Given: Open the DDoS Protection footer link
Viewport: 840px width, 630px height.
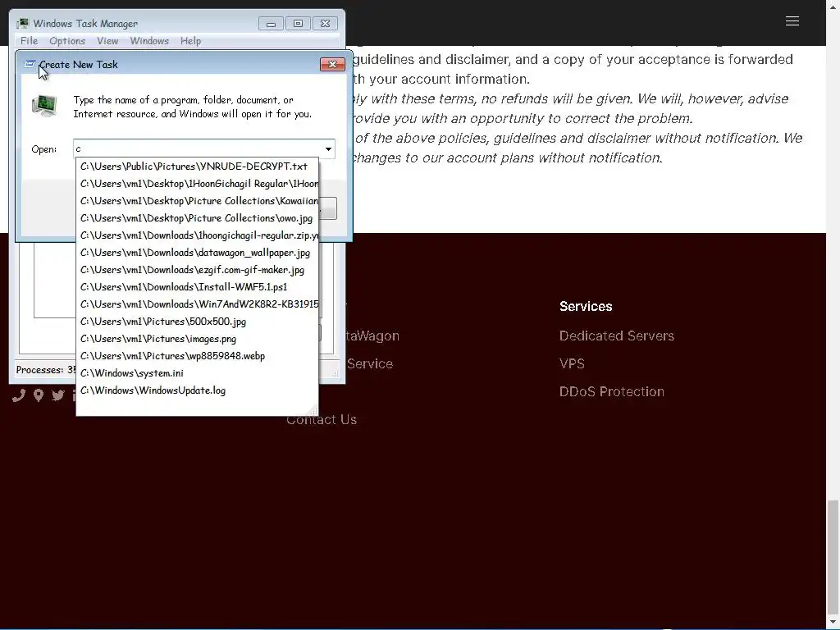Looking at the screenshot, I should click(x=612, y=391).
